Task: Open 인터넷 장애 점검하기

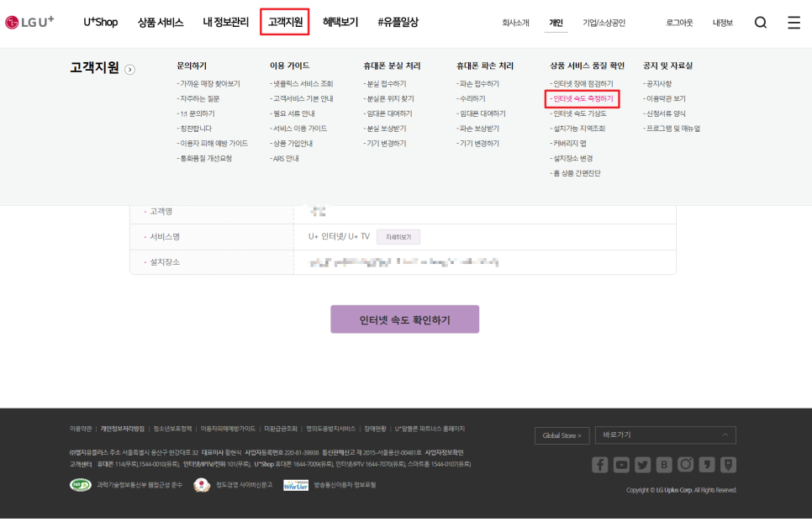Action: tap(582, 84)
